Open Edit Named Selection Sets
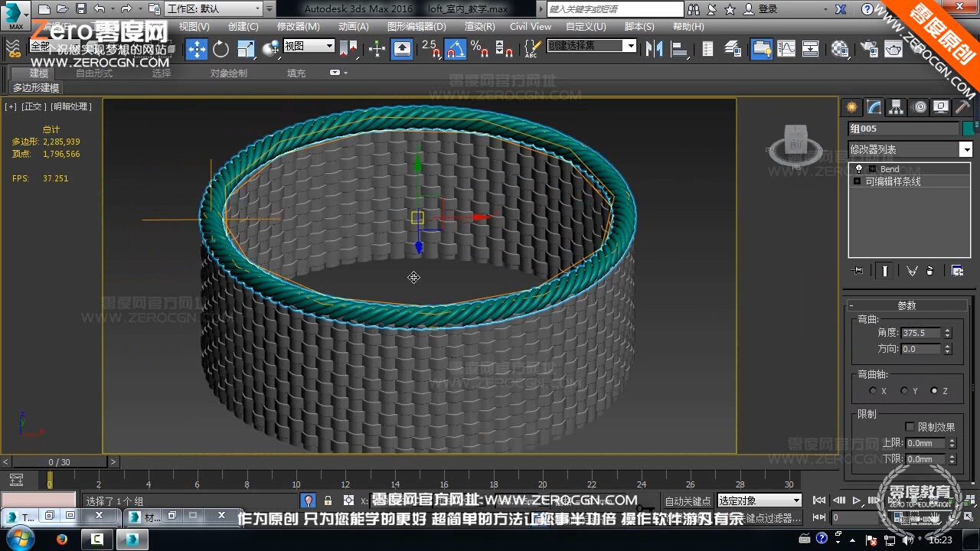Viewport: 980px width, 551px height. (x=531, y=49)
